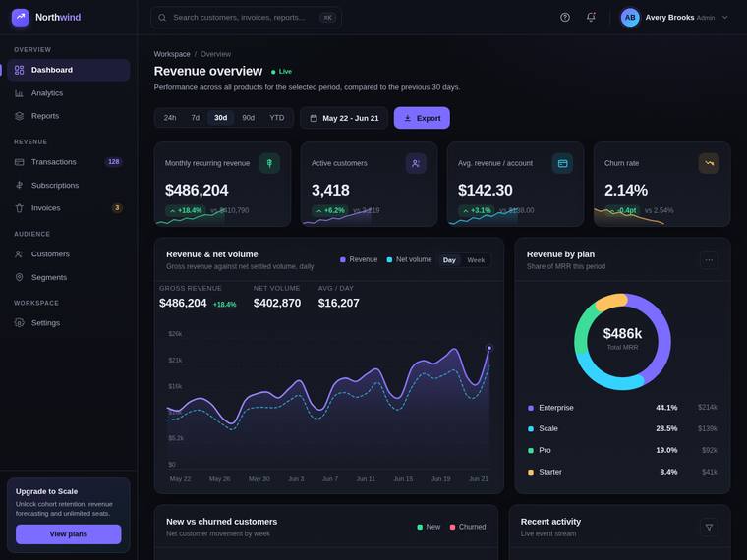Click the calendar icon in the date picker

pos(314,118)
